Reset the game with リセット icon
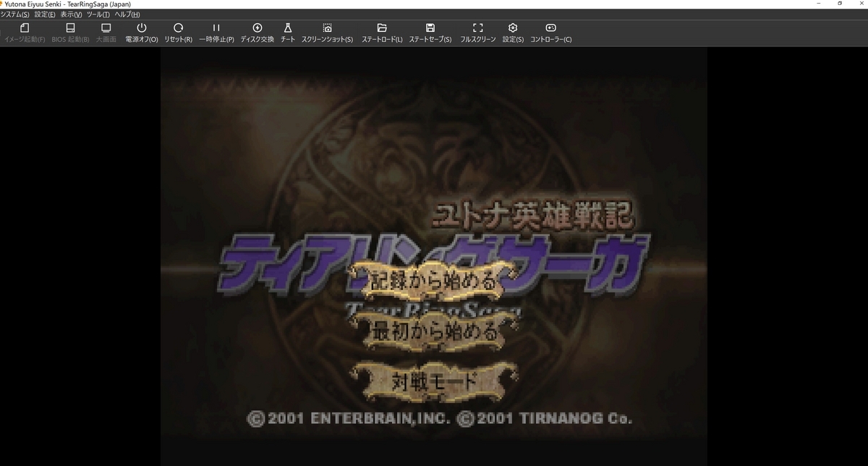Image resolution: width=868 pixels, height=466 pixels. [x=178, y=27]
